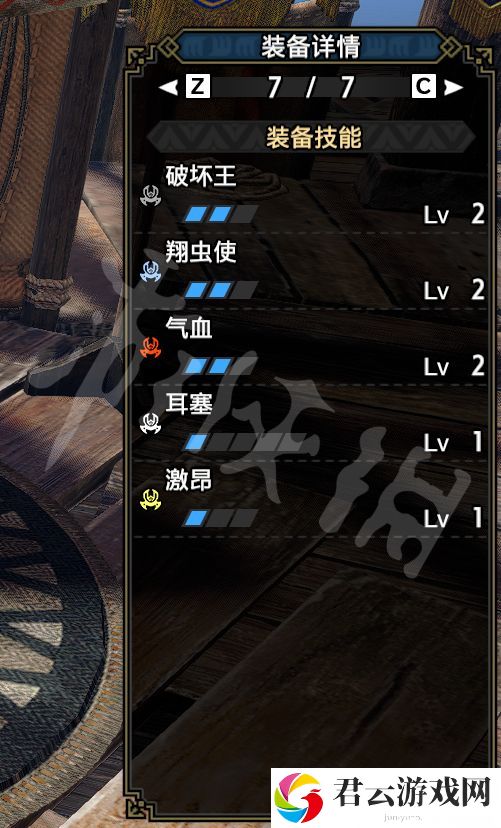Click the 破坏王 level gauge bar
Viewport: 501px width, 828px height.
tap(220, 214)
